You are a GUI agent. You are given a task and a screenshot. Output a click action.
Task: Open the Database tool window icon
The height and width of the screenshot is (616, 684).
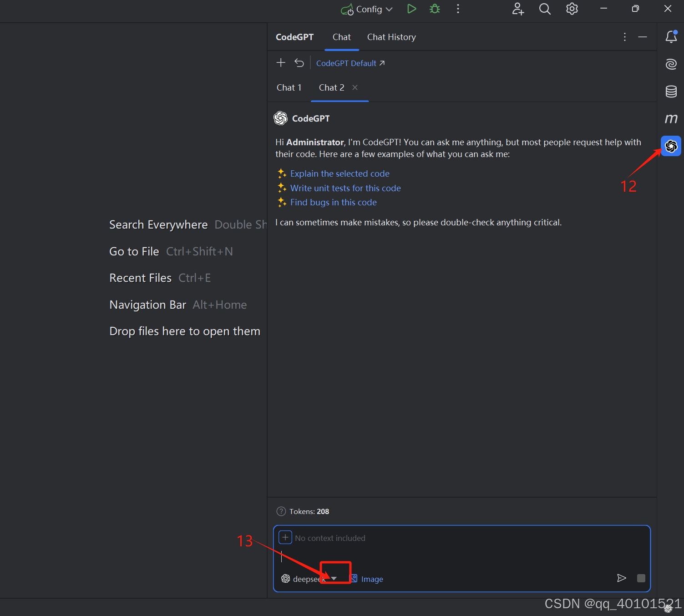[671, 91]
